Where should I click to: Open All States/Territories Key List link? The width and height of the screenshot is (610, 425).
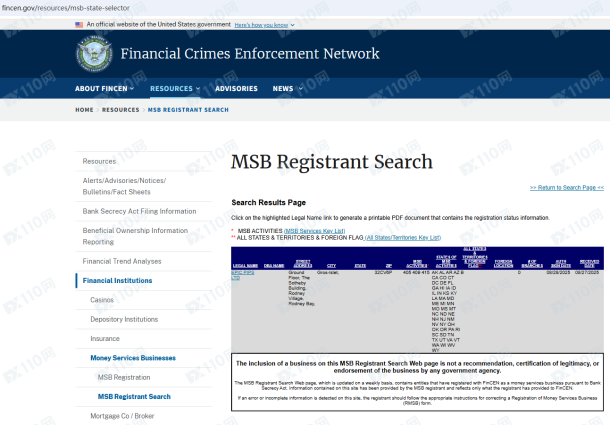(402, 238)
